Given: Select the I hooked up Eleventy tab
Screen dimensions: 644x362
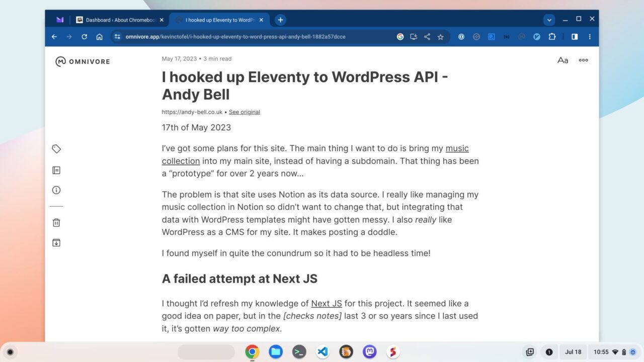Looking at the screenshot, I should point(219,20).
